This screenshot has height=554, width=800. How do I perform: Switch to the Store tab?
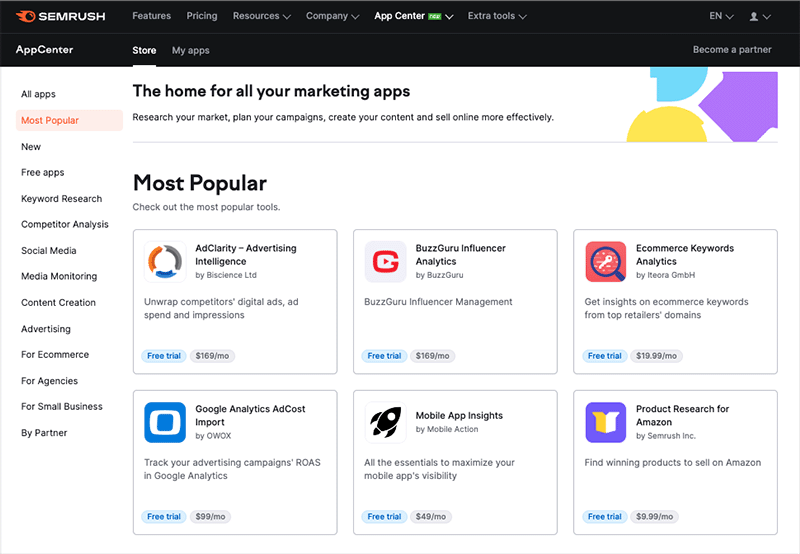(144, 51)
